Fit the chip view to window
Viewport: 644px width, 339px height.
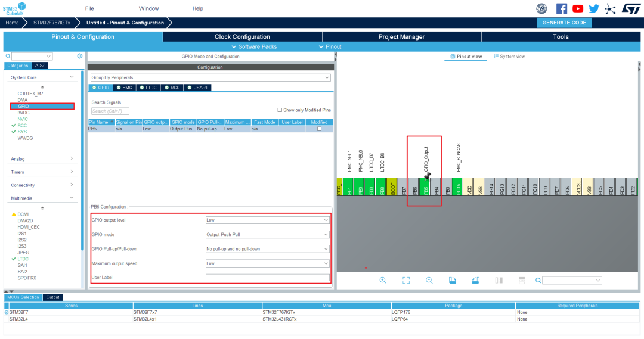tap(406, 280)
